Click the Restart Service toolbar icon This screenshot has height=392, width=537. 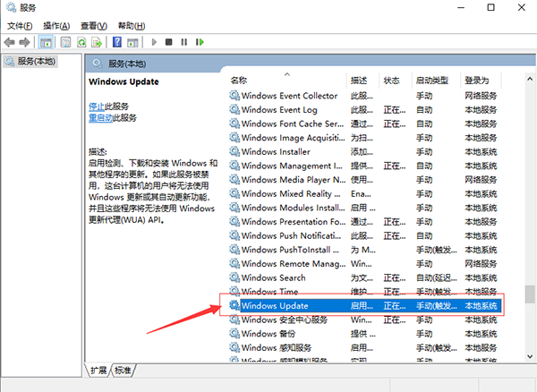click(x=199, y=41)
